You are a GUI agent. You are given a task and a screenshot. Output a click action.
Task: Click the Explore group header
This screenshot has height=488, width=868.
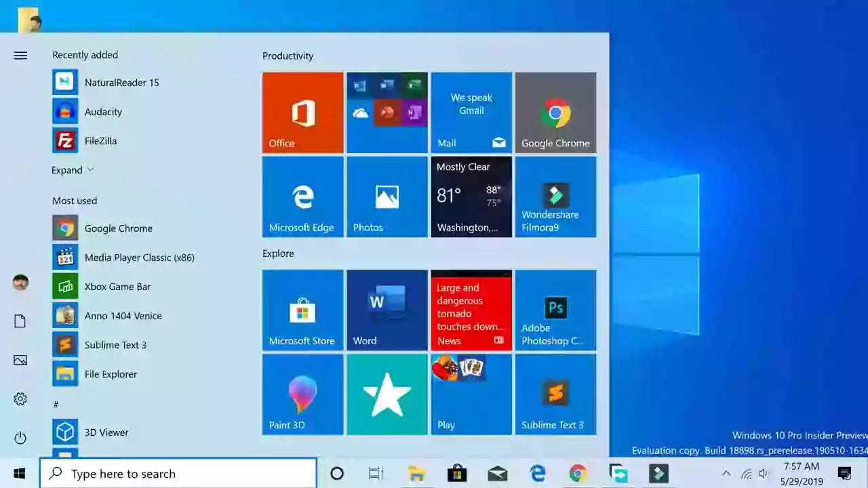(278, 253)
